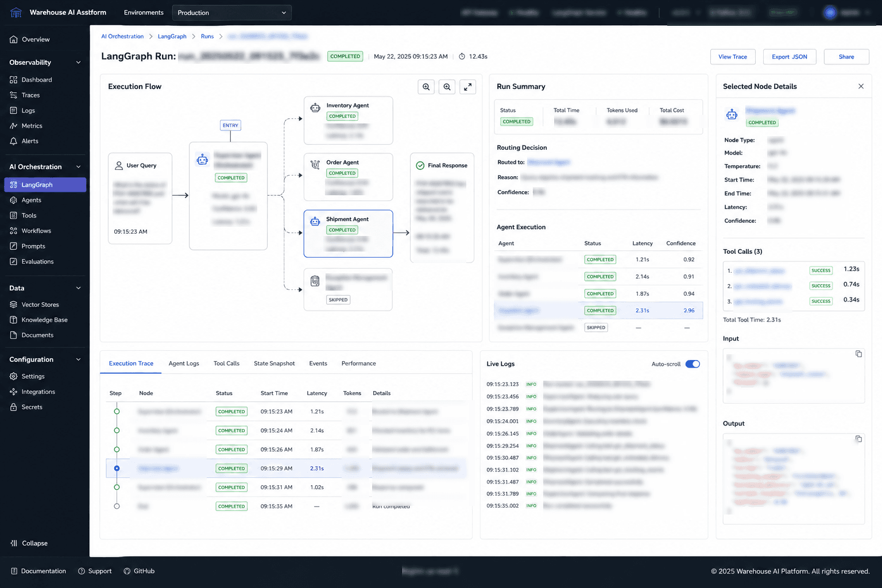Click the Share button
882x588 pixels.
(x=846, y=57)
